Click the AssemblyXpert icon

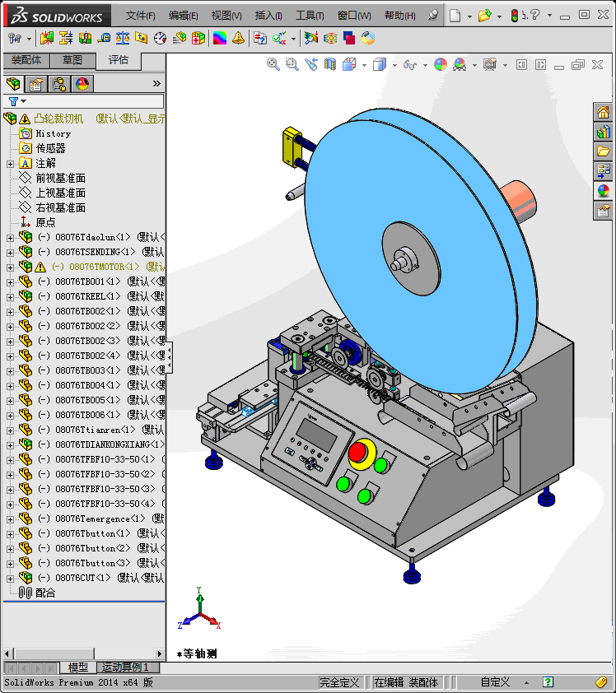tap(198, 39)
